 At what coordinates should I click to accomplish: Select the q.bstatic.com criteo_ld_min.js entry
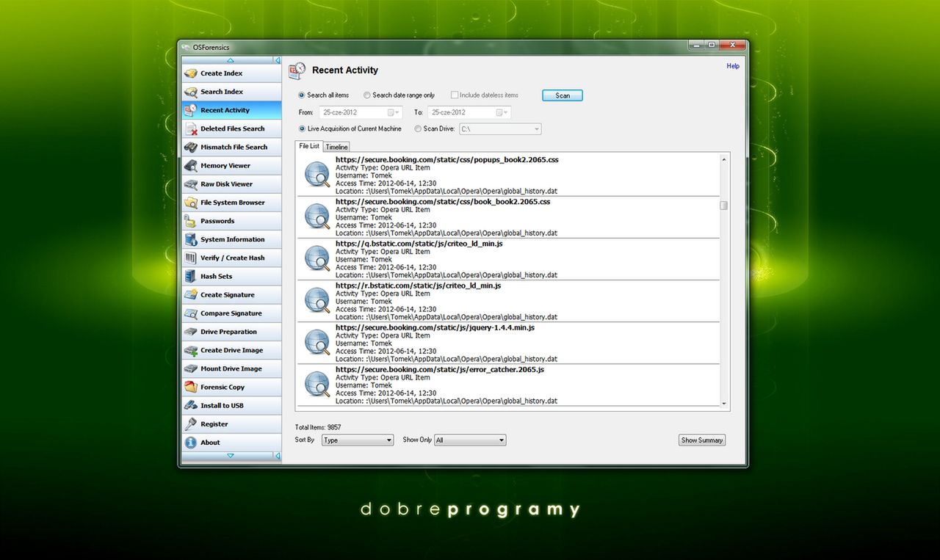pyautogui.click(x=508, y=259)
